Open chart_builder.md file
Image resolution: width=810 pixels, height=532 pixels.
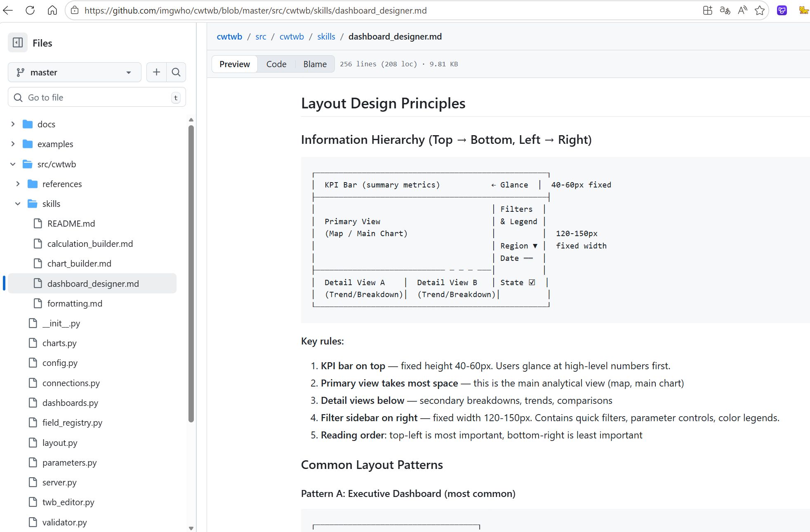[79, 263]
